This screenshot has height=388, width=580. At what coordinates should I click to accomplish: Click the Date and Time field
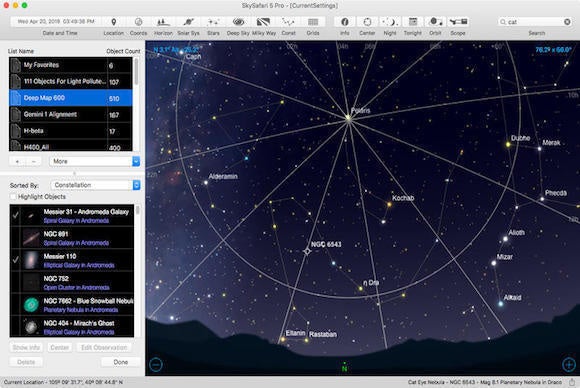56,21
